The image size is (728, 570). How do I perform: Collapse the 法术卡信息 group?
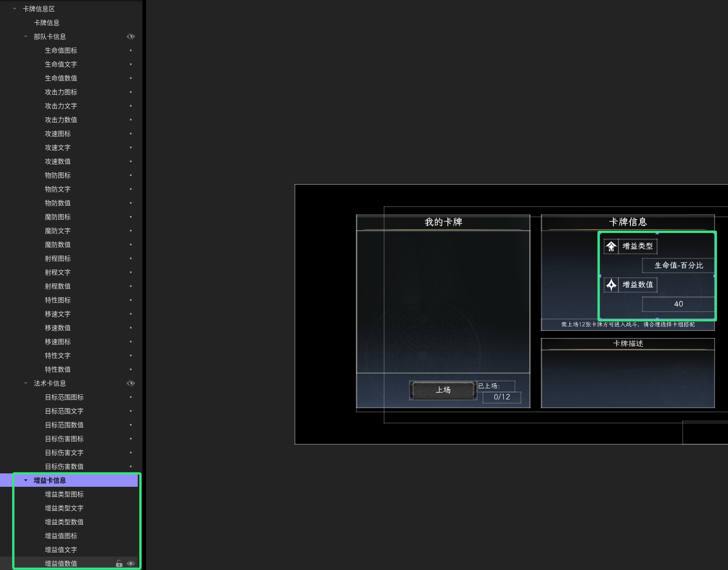26,383
